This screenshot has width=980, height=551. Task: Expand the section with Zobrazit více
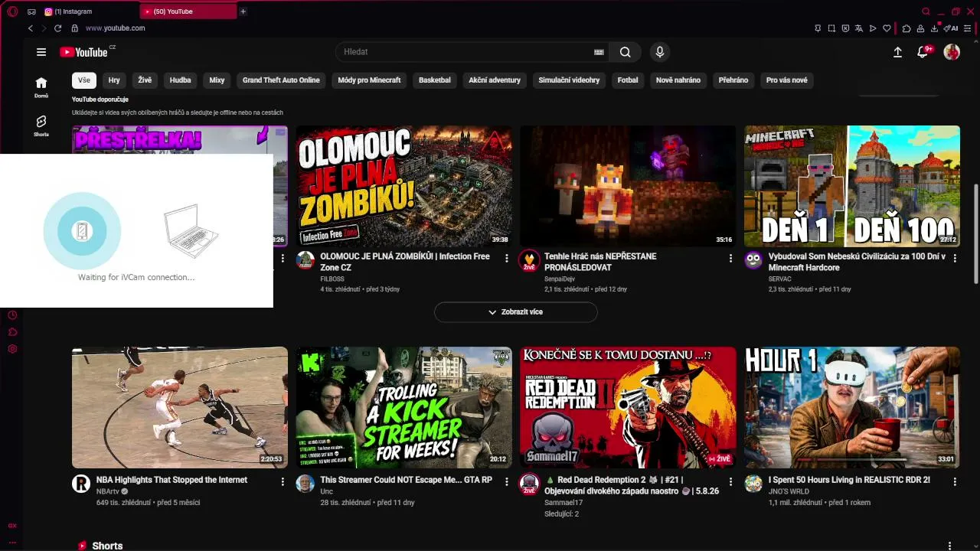point(515,312)
